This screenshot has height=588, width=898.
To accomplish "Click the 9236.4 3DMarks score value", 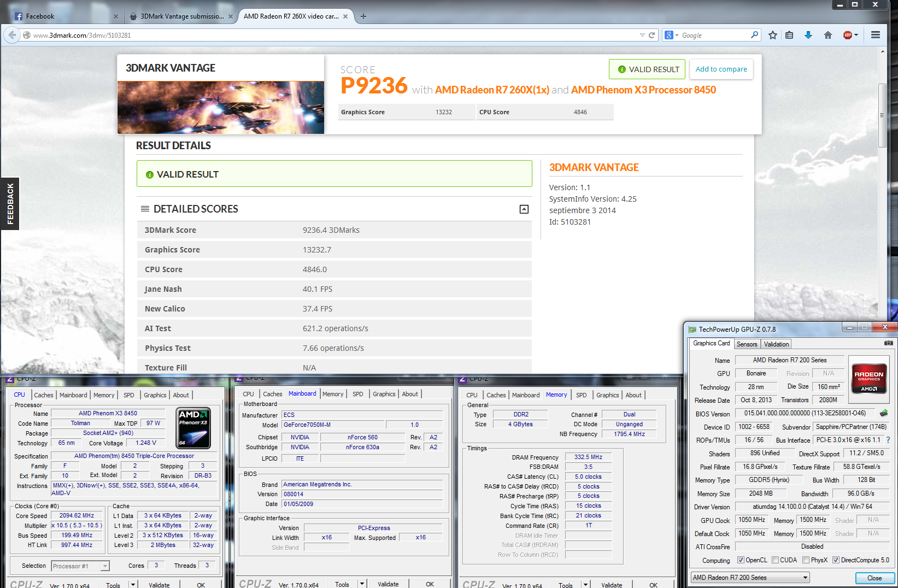I will coord(331,230).
